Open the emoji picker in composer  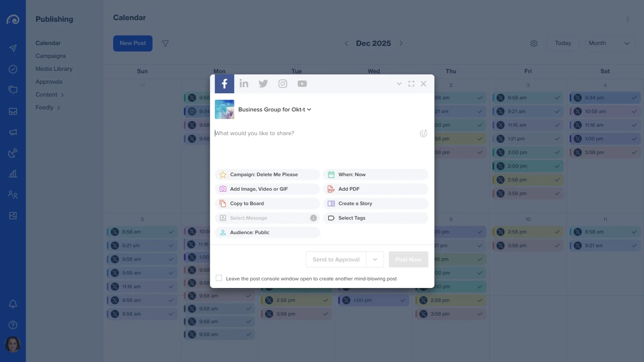coord(423,134)
